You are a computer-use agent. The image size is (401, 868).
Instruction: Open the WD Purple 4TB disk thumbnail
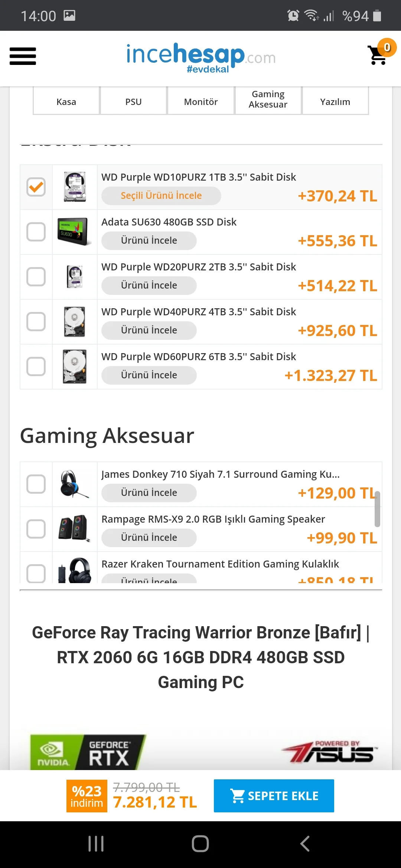75,322
